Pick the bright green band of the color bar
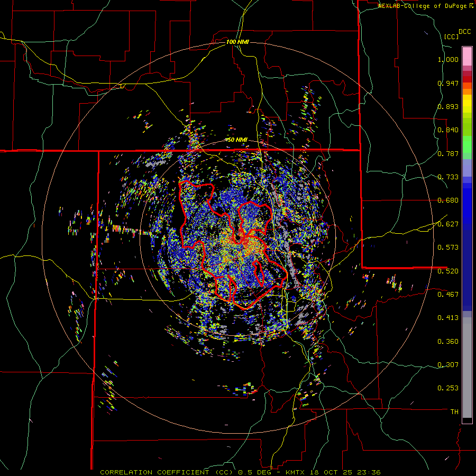The width and height of the screenshot is (476, 476). [467, 144]
